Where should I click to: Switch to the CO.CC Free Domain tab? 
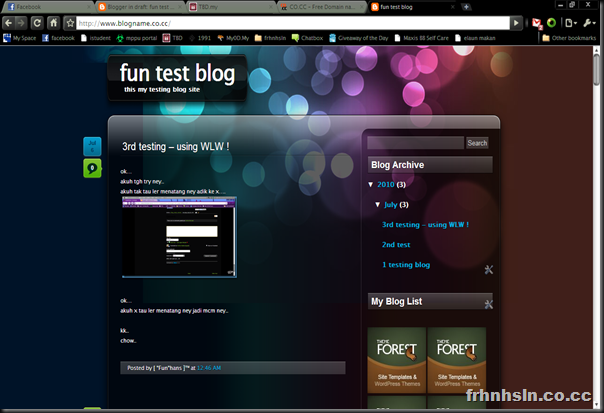coord(322,7)
